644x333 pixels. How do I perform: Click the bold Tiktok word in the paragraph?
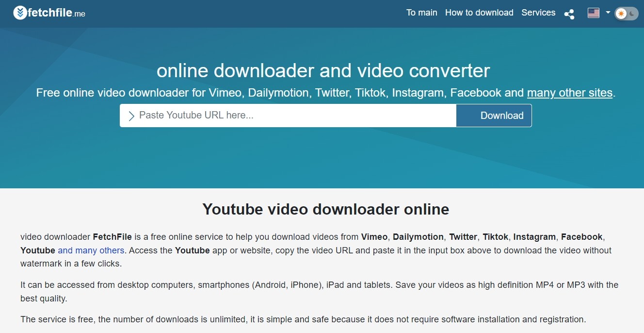(496, 237)
